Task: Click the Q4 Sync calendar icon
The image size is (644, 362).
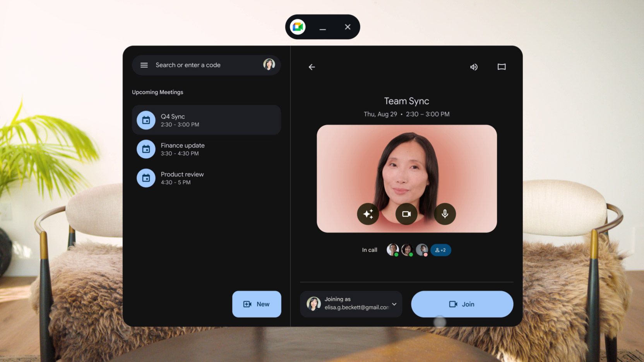Action: point(146,120)
